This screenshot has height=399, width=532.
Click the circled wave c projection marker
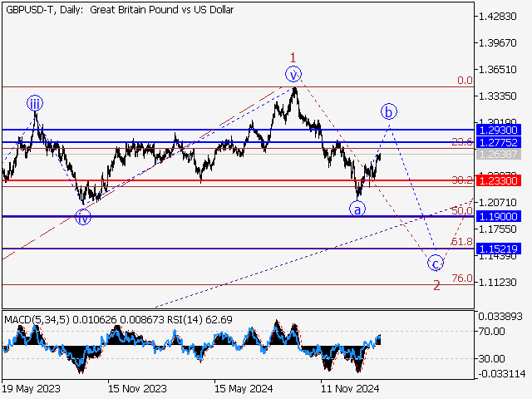(435, 264)
